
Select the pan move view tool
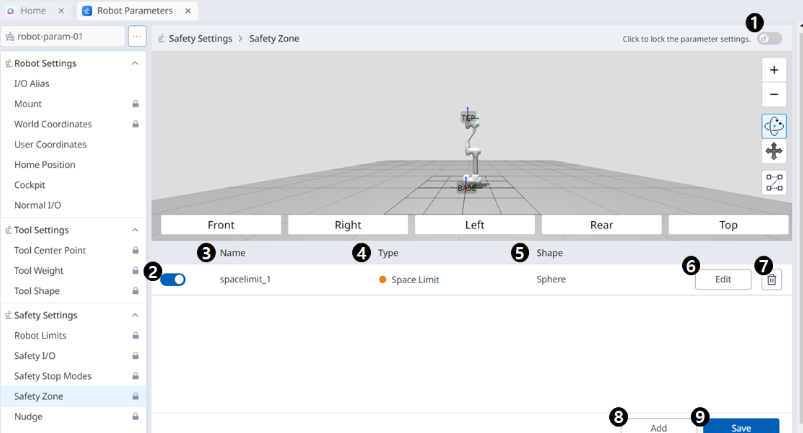pos(774,152)
